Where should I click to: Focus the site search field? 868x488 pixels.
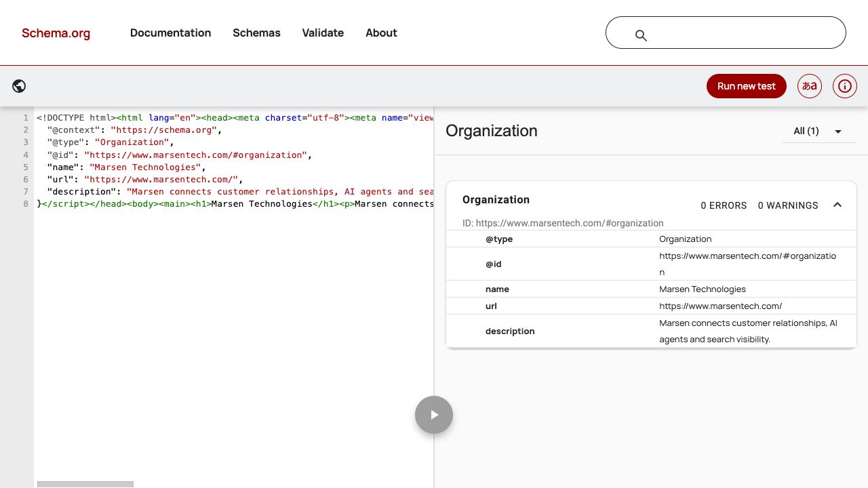pos(726,33)
